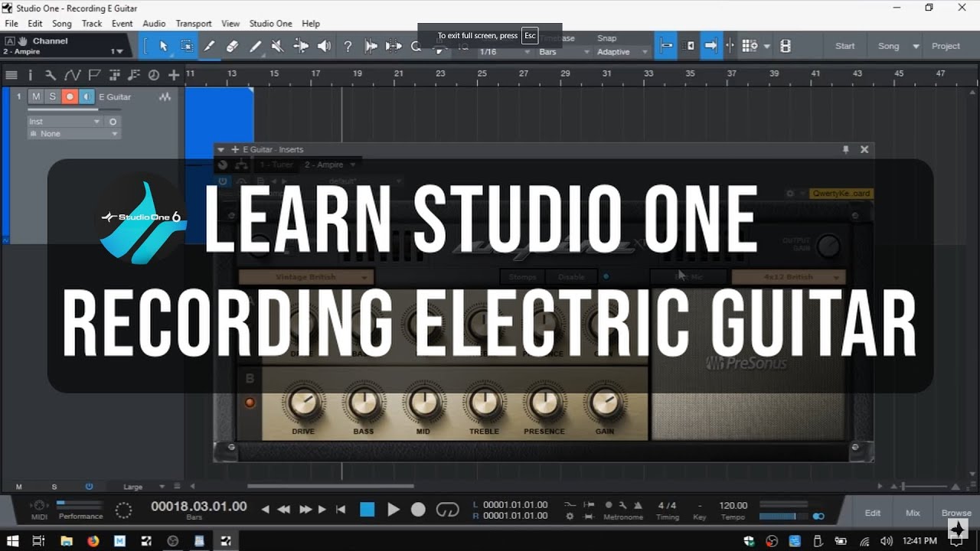This screenshot has width=980, height=551.
Task: Open the Browse panel button
Action: click(x=956, y=513)
